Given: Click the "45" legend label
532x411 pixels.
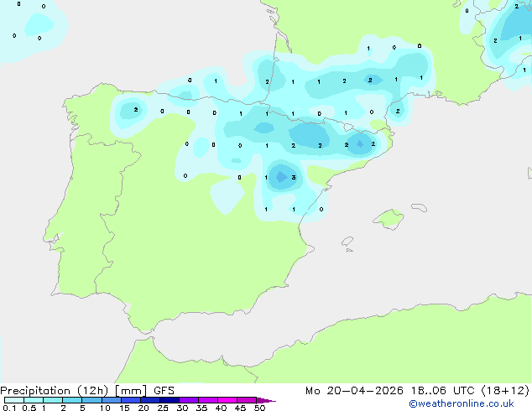Looking at the screenshot, I should click(240, 408).
